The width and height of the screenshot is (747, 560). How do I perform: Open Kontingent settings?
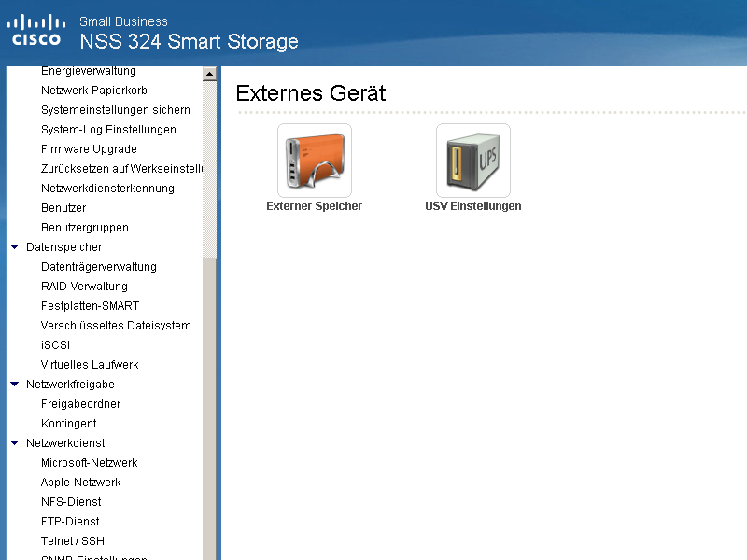click(68, 424)
